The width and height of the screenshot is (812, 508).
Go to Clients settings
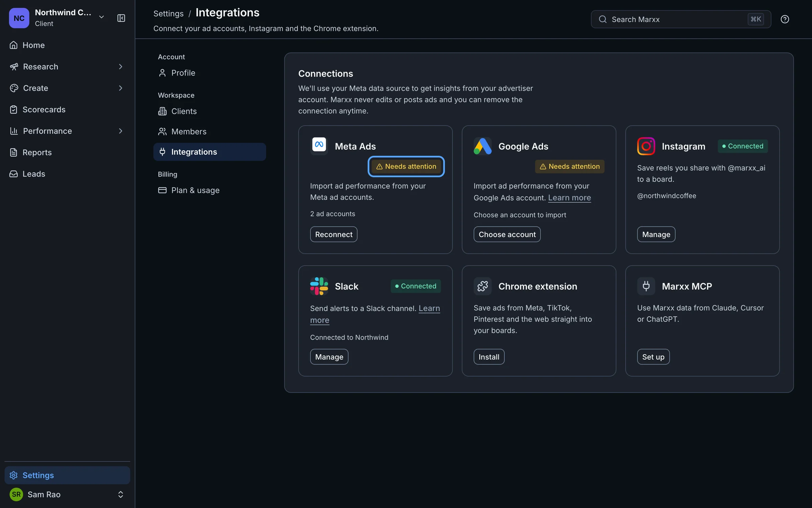point(209,111)
